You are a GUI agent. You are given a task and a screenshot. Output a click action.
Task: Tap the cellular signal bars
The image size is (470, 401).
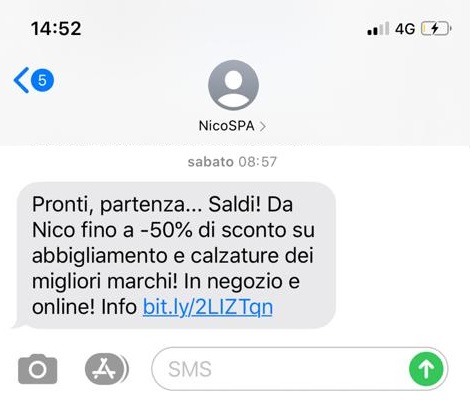click(378, 29)
